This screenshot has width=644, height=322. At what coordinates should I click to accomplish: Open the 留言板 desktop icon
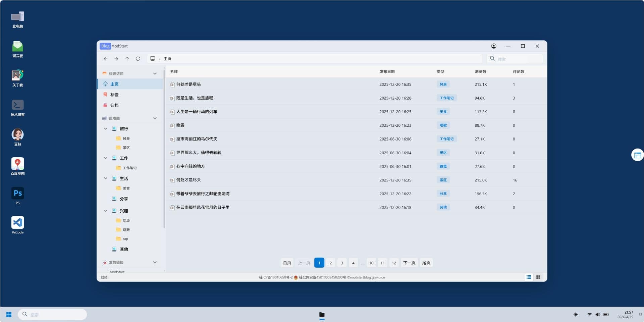pos(17,49)
